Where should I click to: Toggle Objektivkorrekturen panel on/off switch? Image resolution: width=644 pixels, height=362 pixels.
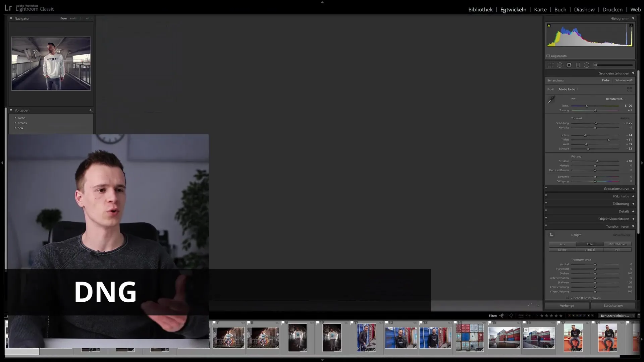pyautogui.click(x=546, y=218)
